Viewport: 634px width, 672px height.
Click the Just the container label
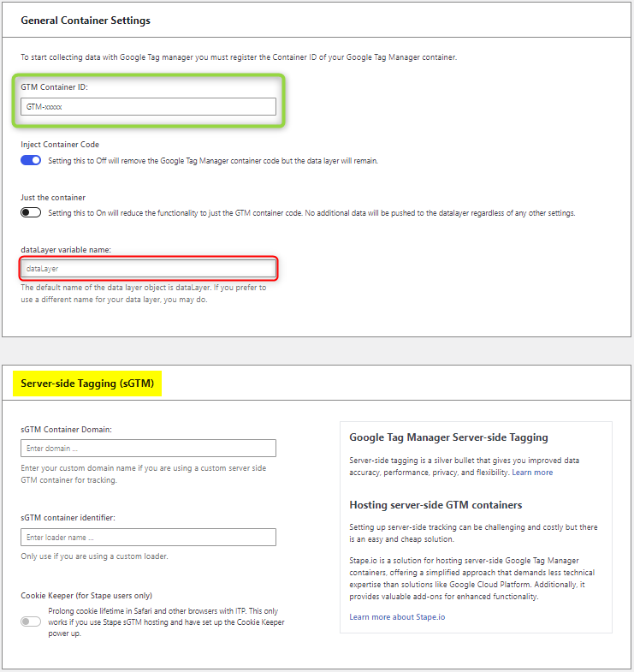(x=53, y=198)
